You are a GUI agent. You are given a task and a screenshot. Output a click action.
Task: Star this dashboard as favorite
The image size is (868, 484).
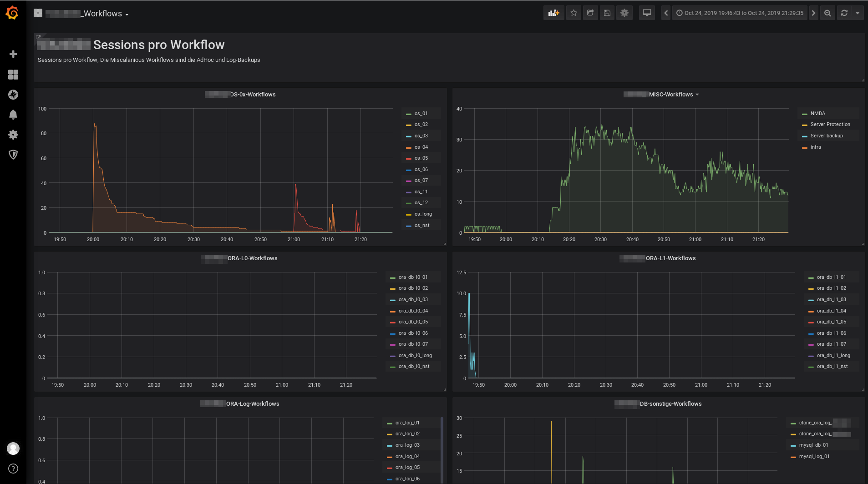[x=574, y=13]
